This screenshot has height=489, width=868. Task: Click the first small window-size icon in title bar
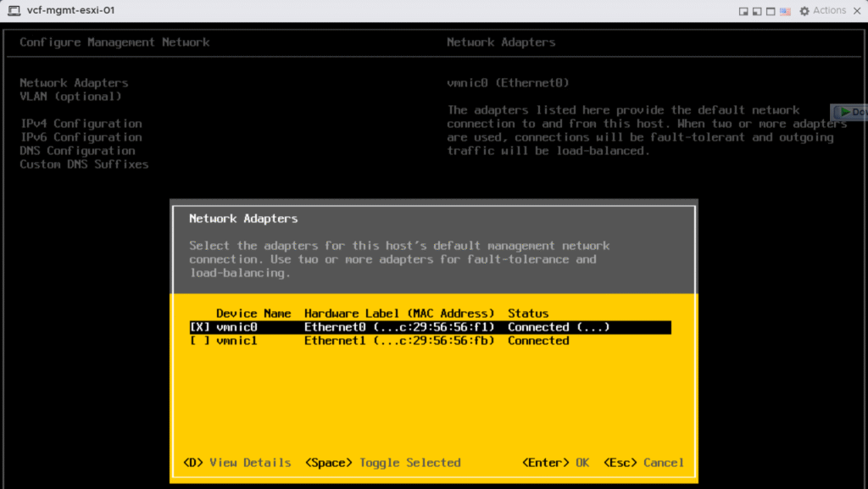coord(743,11)
